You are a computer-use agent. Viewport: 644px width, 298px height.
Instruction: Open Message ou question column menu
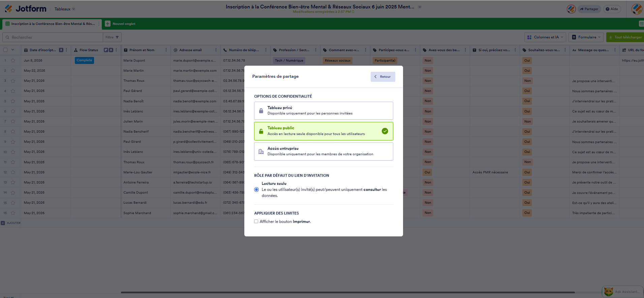point(615,50)
